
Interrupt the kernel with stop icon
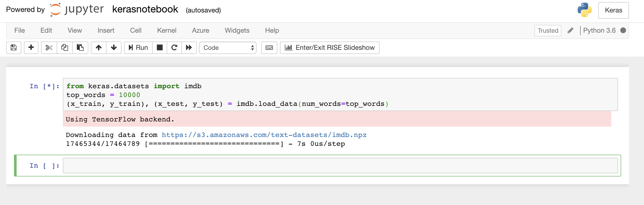160,47
